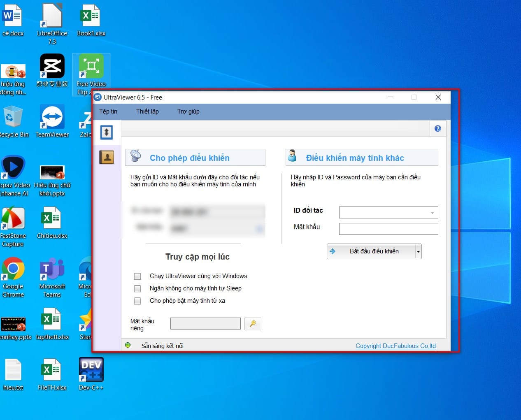
Task: Open the Thiết lập menu
Action: (x=147, y=111)
